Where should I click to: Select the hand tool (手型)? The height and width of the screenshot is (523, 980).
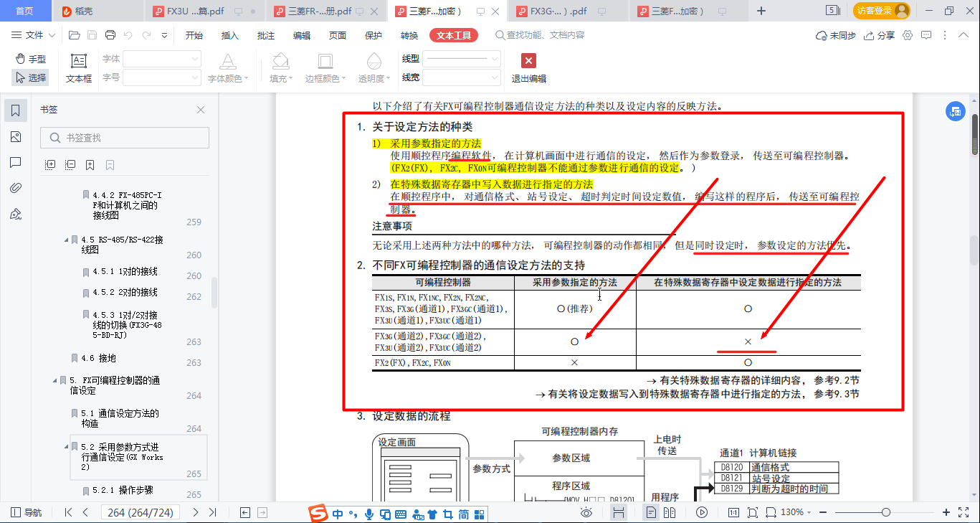[30, 59]
